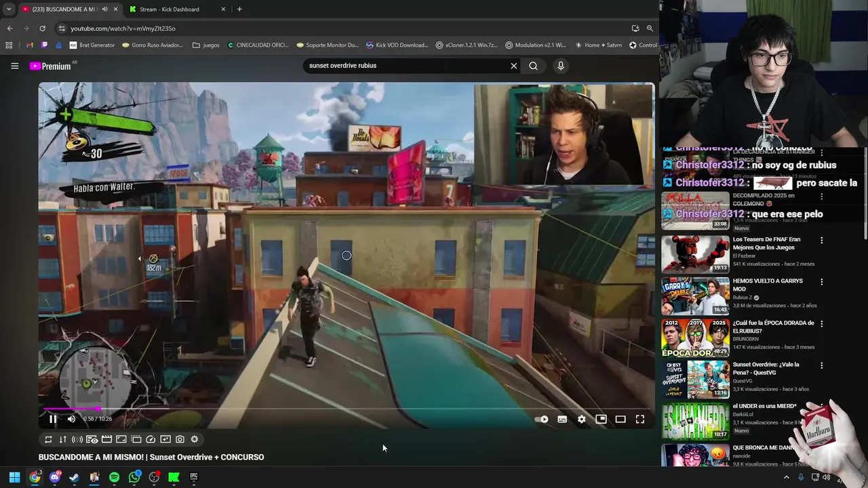Screen dimensions: 868x488
Task: Open the apps grid in bookmarks bar
Action: click(9, 45)
